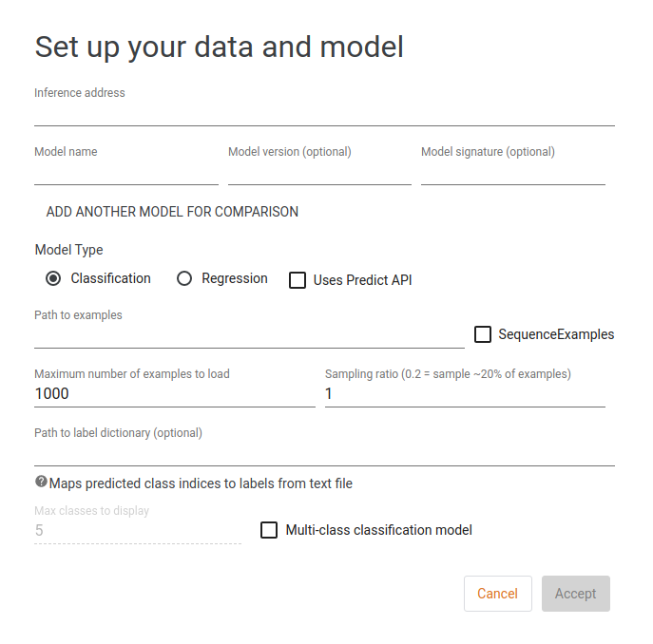The image size is (653, 644).
Task: Enable the Uses Predict API checkbox
Action: 298,280
